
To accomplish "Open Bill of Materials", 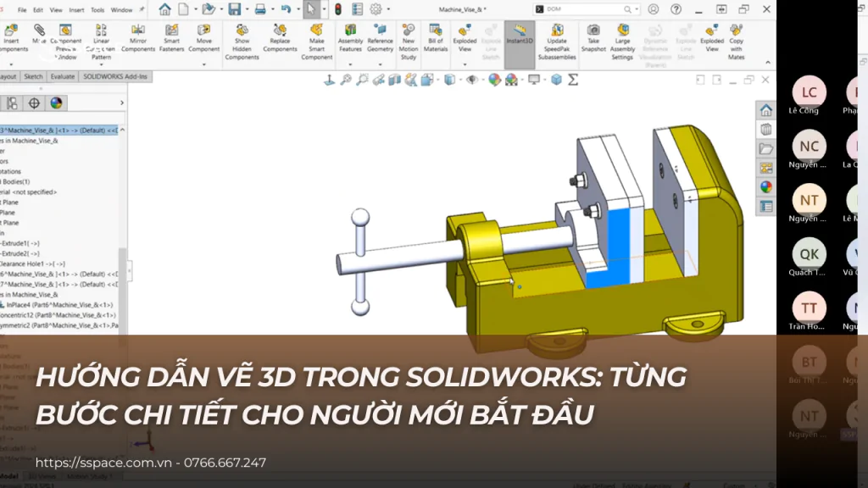I will coord(436,38).
